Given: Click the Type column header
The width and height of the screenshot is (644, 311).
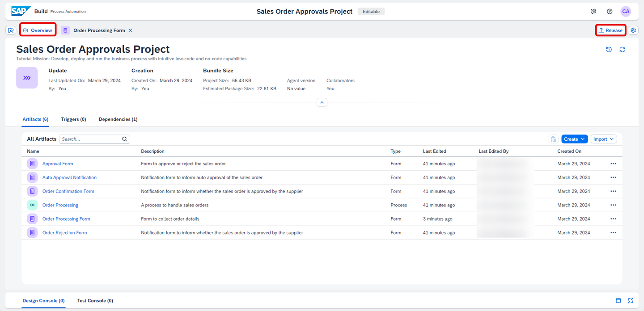Looking at the screenshot, I should tap(395, 151).
